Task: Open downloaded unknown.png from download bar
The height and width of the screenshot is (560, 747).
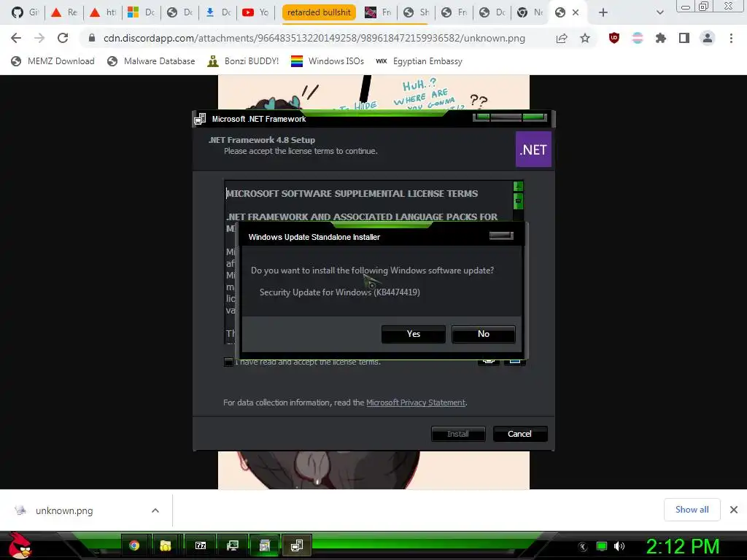Action: pos(64,510)
